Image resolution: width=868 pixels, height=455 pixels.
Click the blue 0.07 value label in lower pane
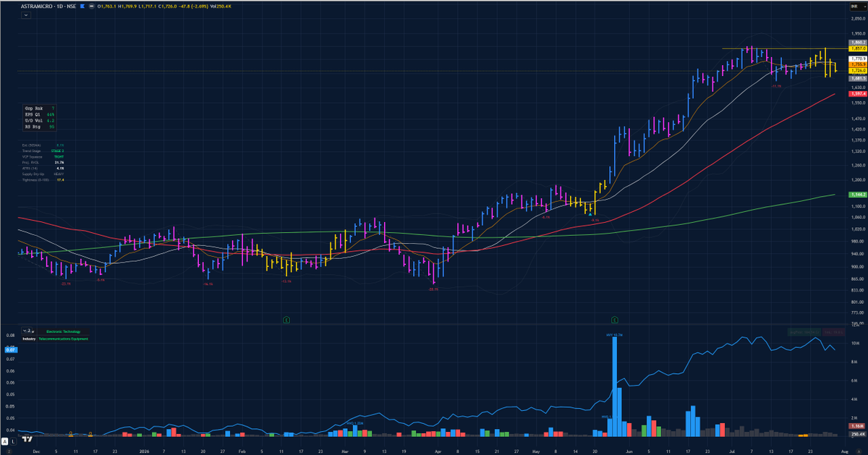point(11,349)
